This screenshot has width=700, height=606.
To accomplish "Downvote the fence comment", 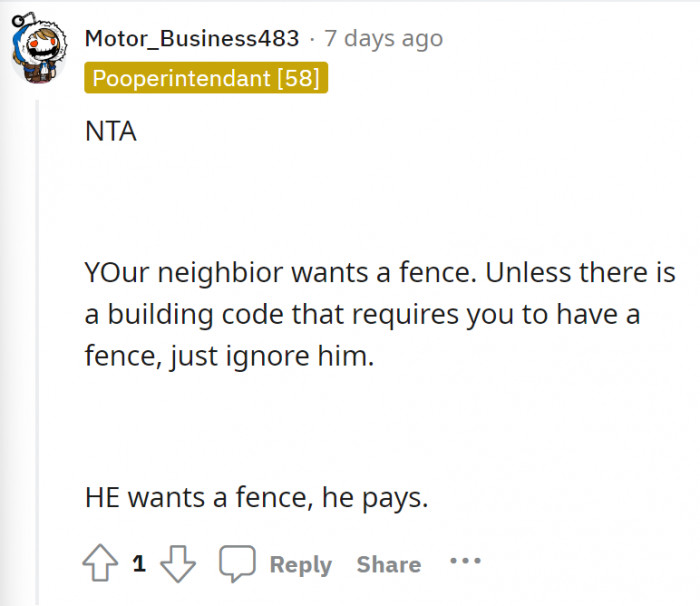I will pos(178,564).
